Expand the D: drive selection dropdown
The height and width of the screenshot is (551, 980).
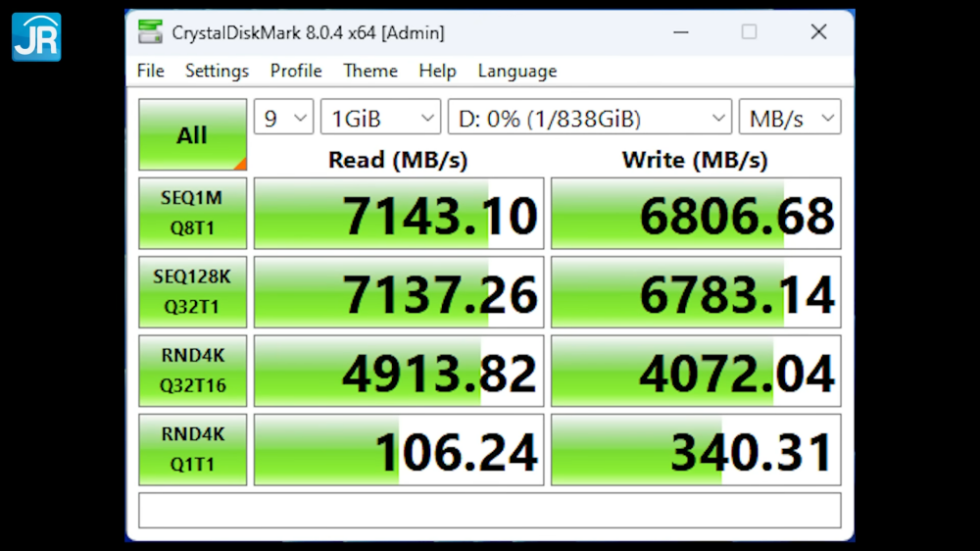tap(589, 119)
